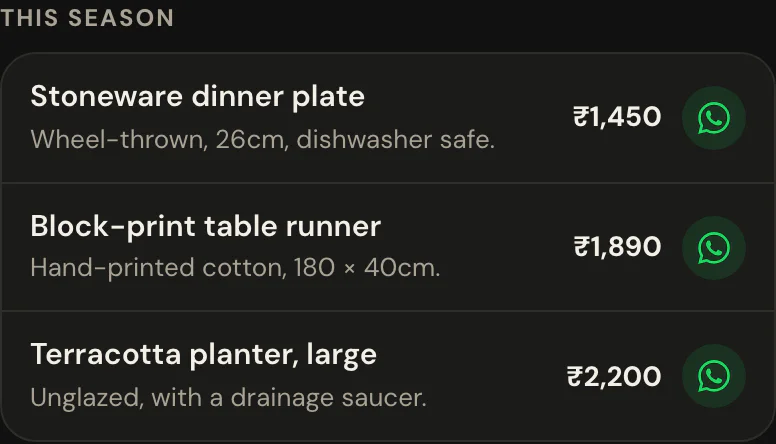Tap the ₹2,200 price label
The width and height of the screenshot is (776, 444).
tap(614, 376)
